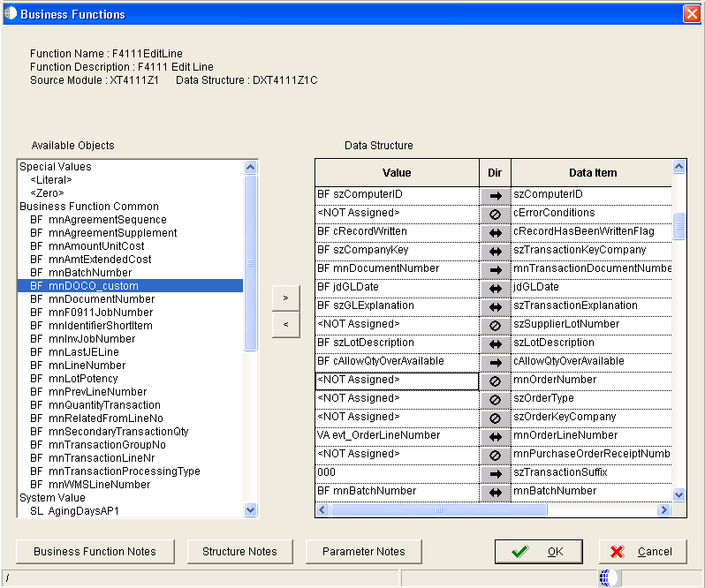Open Business Function Notes
Screen dimensions: 705x588
pos(95,552)
